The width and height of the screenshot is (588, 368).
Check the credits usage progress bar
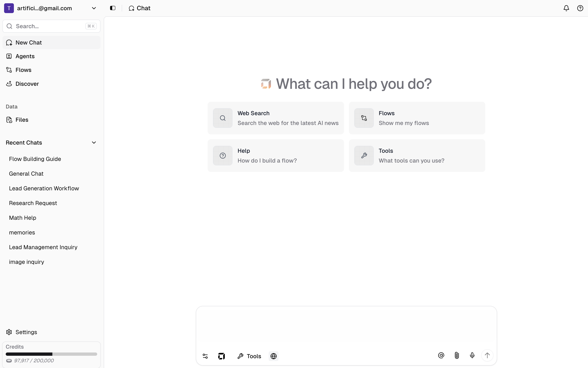pos(51,354)
